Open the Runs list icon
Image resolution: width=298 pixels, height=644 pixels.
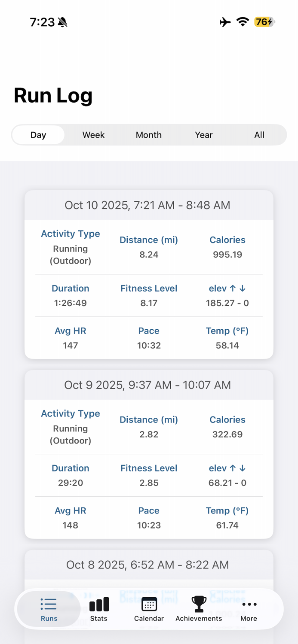coord(49,604)
